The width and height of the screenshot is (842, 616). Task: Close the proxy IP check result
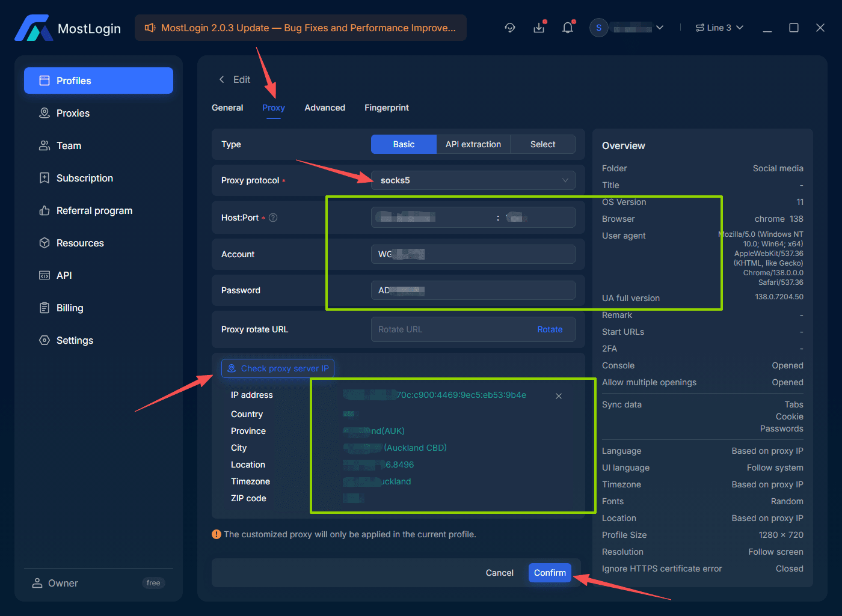[x=559, y=396]
